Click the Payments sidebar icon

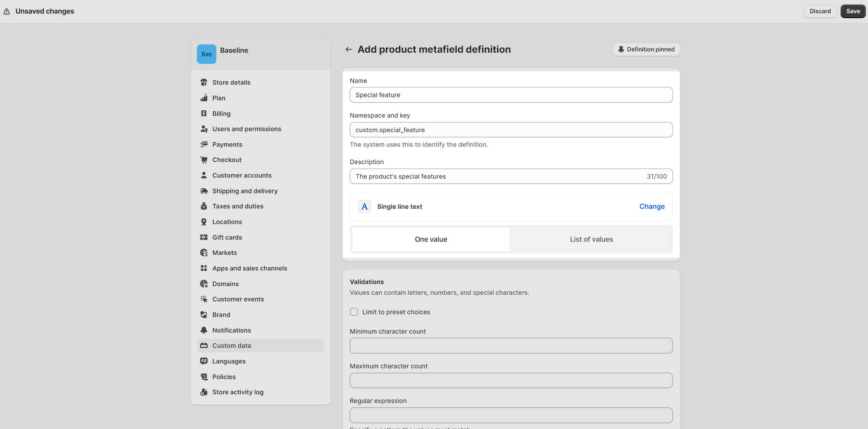click(204, 144)
